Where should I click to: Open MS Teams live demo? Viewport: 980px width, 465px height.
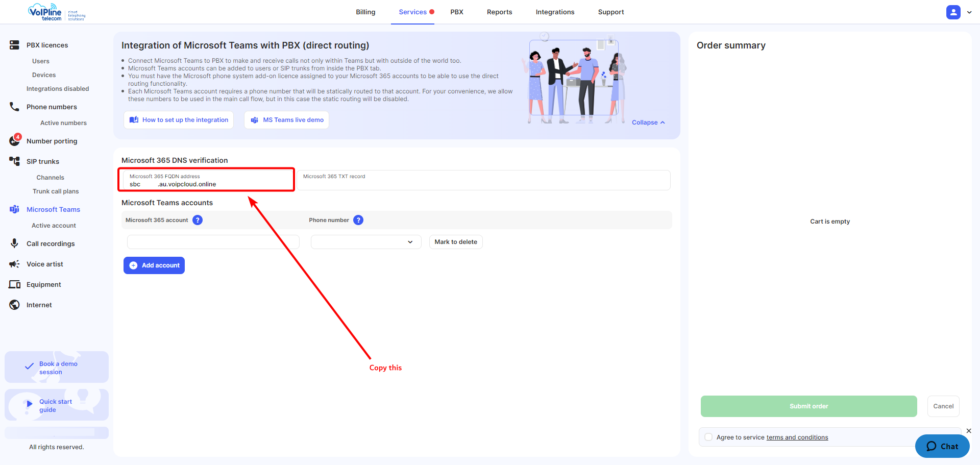click(286, 120)
